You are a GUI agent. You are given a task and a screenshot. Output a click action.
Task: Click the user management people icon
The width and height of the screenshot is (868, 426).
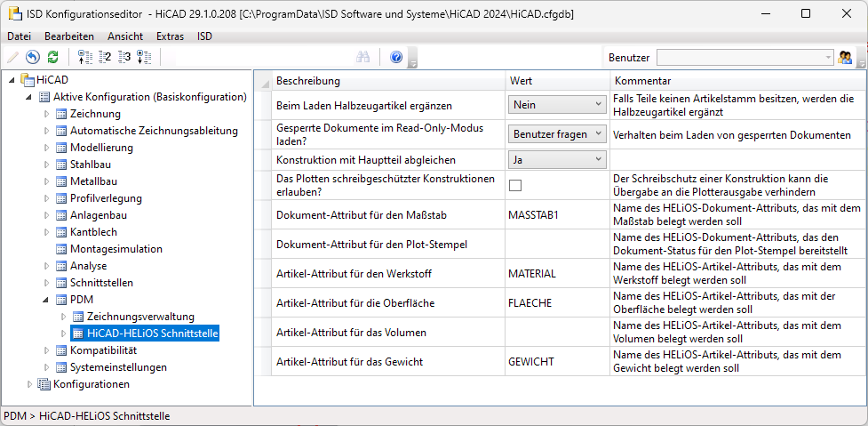click(845, 57)
